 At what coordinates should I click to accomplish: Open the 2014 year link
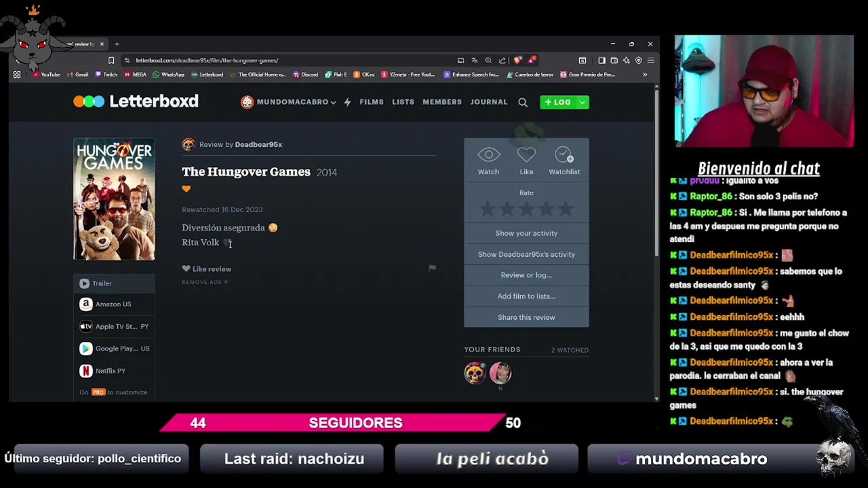tap(327, 172)
